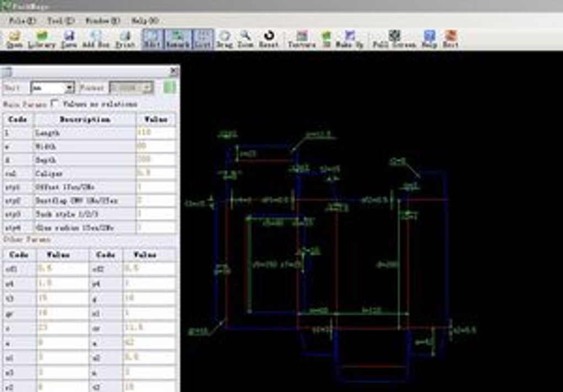
Task: Open the Window menu
Action: 102,21
